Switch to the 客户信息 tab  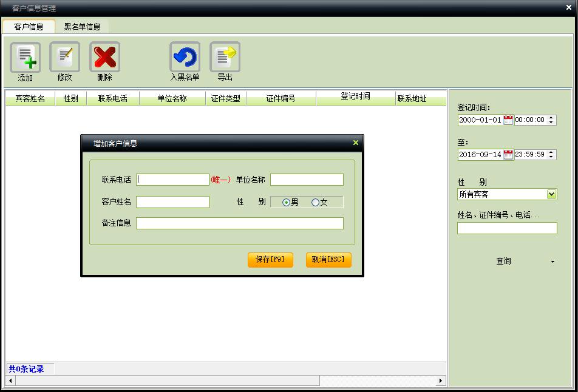[29, 27]
